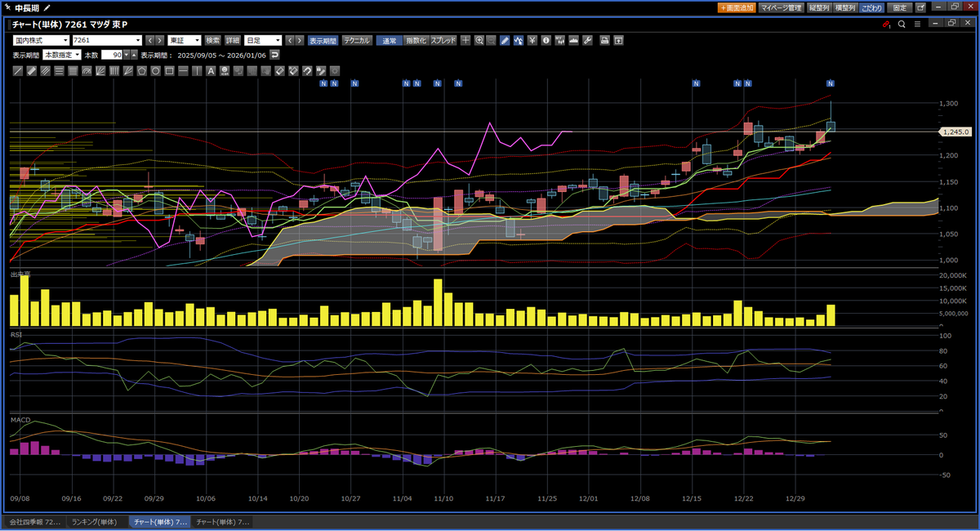This screenshot has width=980, height=531.
Task: Click the info (i) icon
Action: tap(546, 40)
